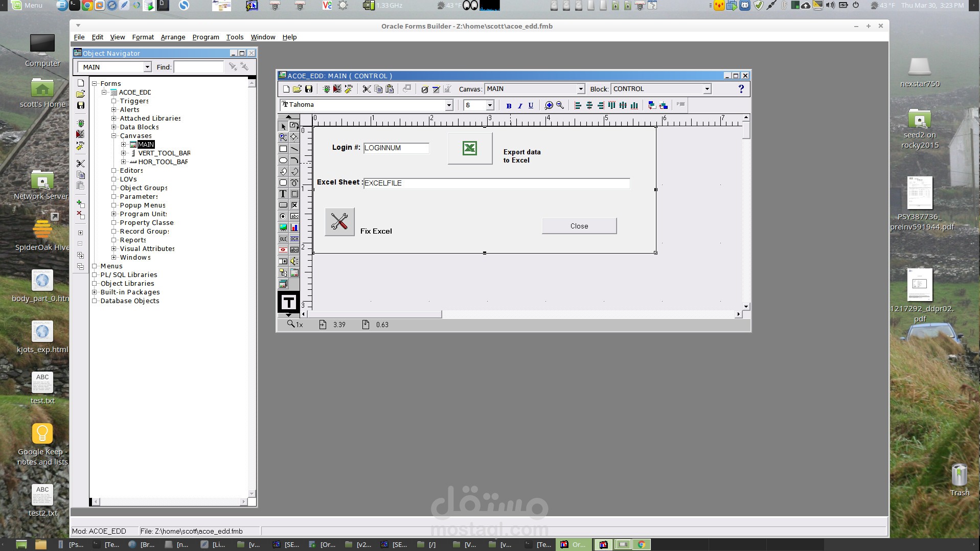This screenshot has width=980, height=551.
Task: Select the Radio Button tool in palette
Action: pyautogui.click(x=283, y=216)
